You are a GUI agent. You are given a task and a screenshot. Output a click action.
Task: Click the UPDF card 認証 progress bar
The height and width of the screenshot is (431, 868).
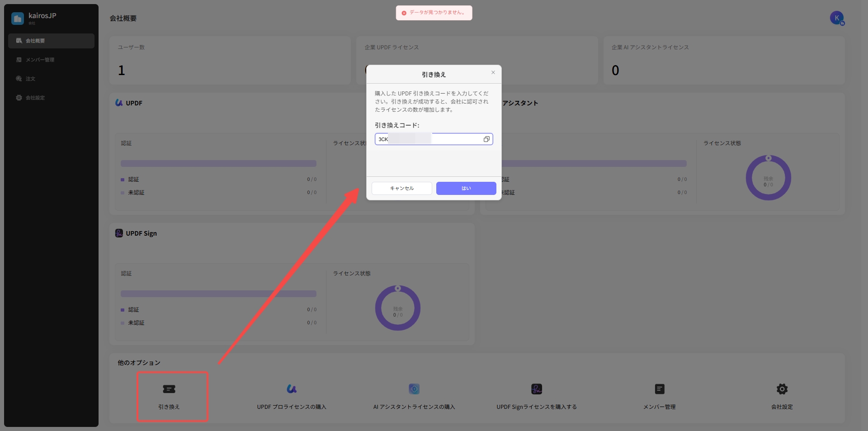point(218,163)
